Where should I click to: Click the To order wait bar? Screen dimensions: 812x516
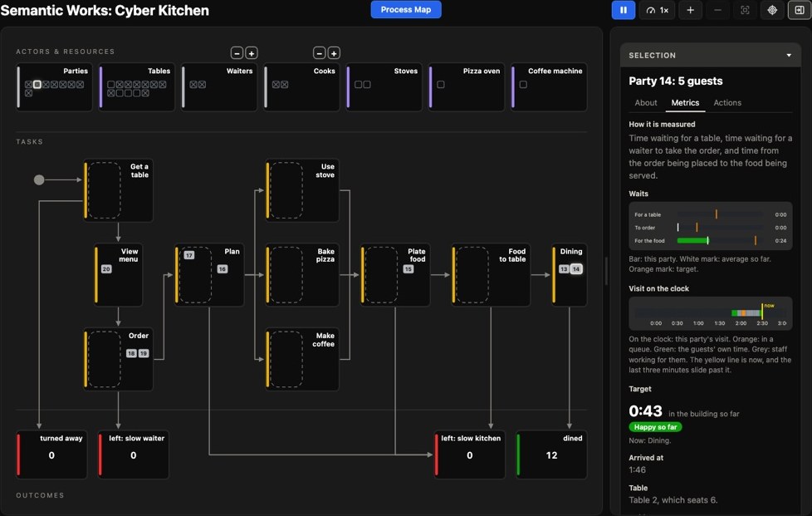click(720, 228)
